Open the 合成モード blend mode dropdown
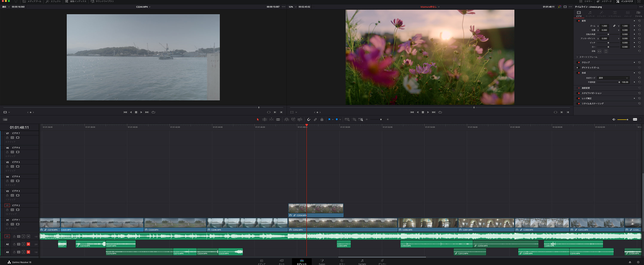This screenshot has width=644, height=265. point(613,78)
